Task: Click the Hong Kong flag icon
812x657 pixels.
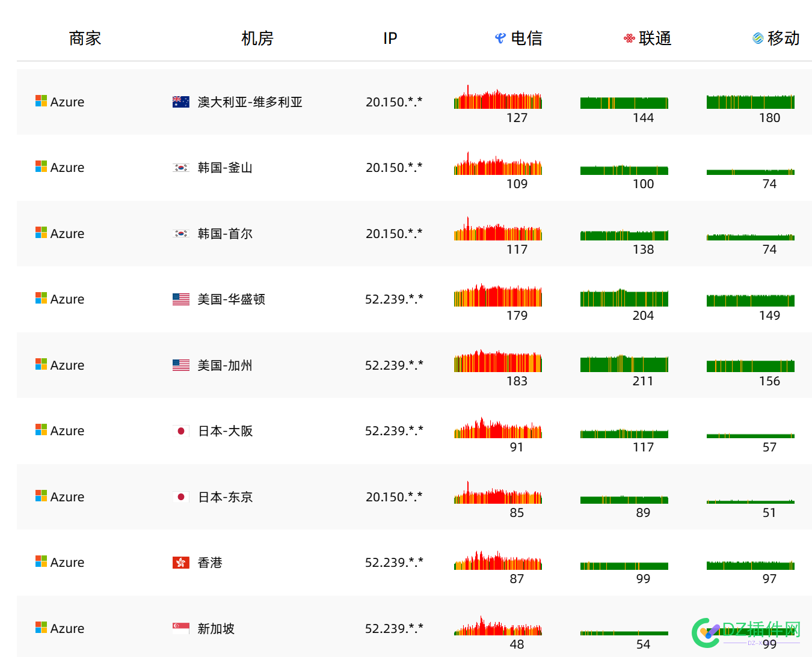Action: [181, 562]
